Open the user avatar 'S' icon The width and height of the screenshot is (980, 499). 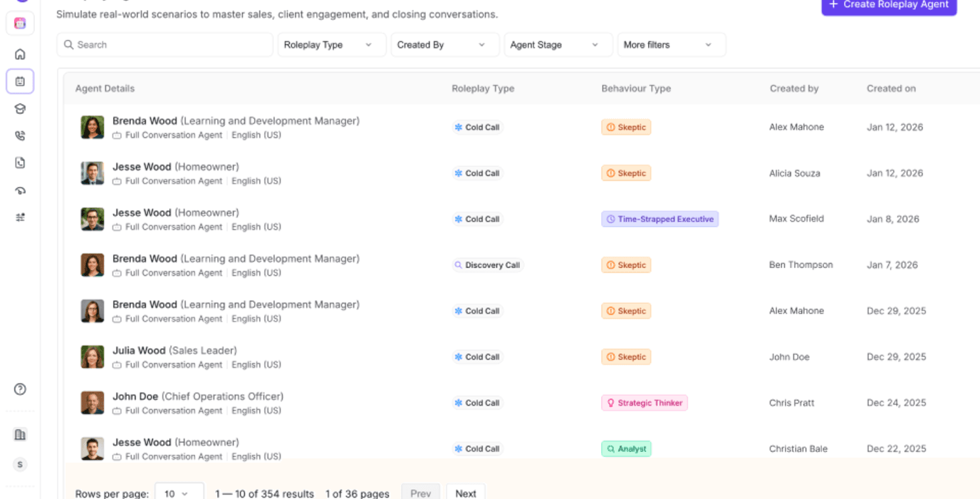(x=20, y=465)
